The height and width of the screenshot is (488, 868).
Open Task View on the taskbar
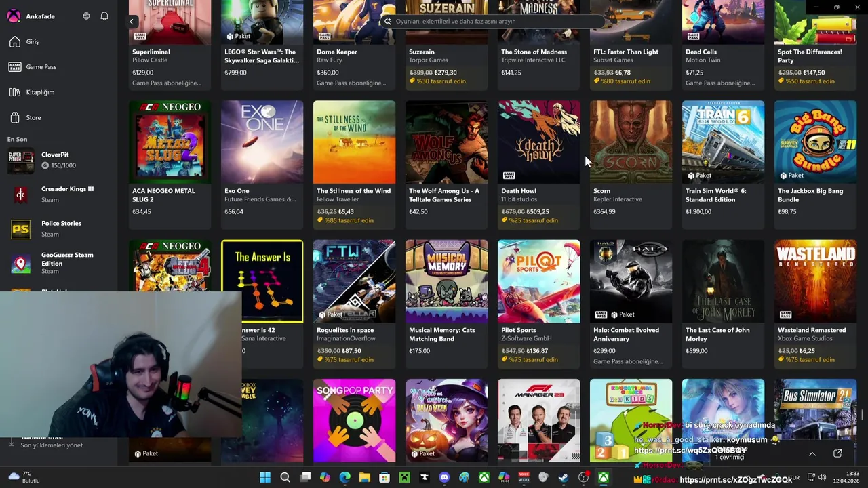(305, 477)
